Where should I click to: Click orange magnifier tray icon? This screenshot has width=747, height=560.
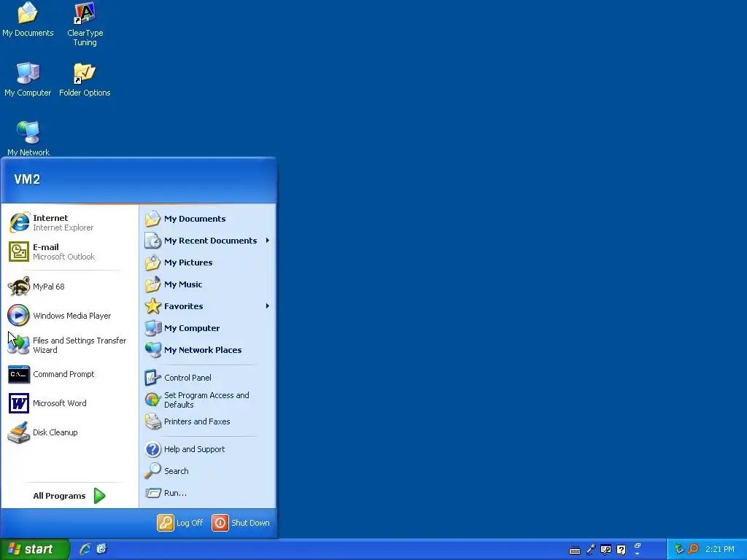pyautogui.click(x=694, y=549)
